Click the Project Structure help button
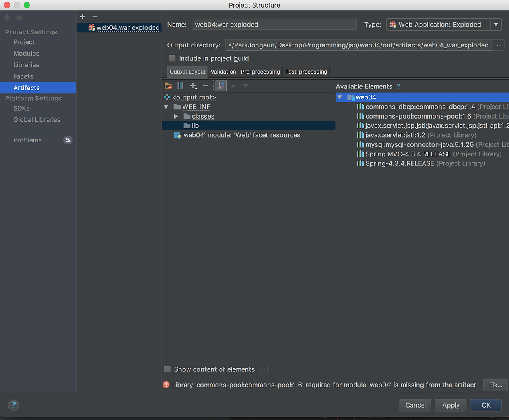509x420 pixels. click(x=14, y=405)
